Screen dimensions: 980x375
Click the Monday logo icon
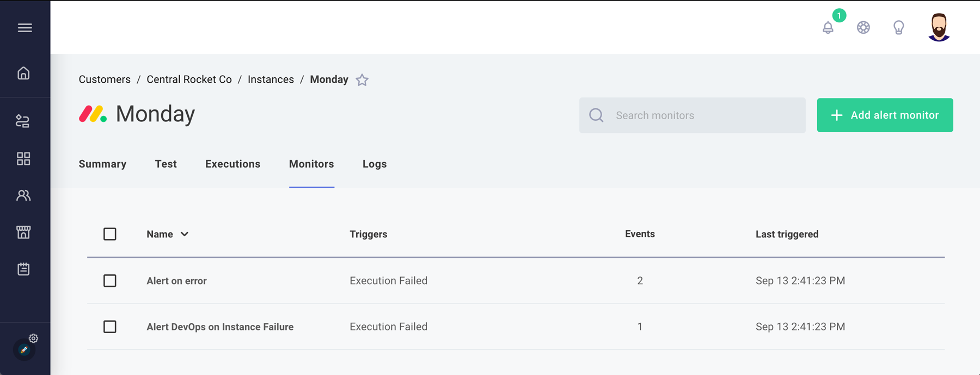(93, 114)
